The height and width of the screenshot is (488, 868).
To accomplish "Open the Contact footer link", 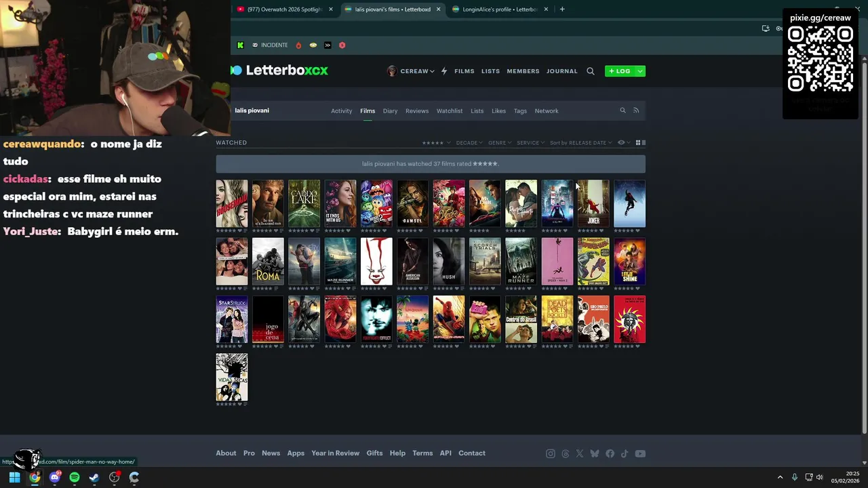I will click(472, 453).
